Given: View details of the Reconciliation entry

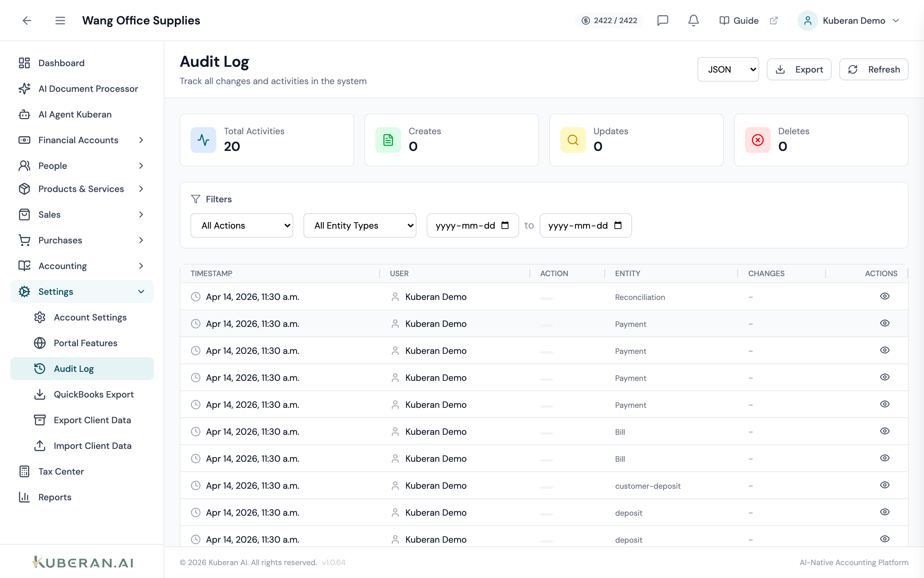Looking at the screenshot, I should 885,296.
